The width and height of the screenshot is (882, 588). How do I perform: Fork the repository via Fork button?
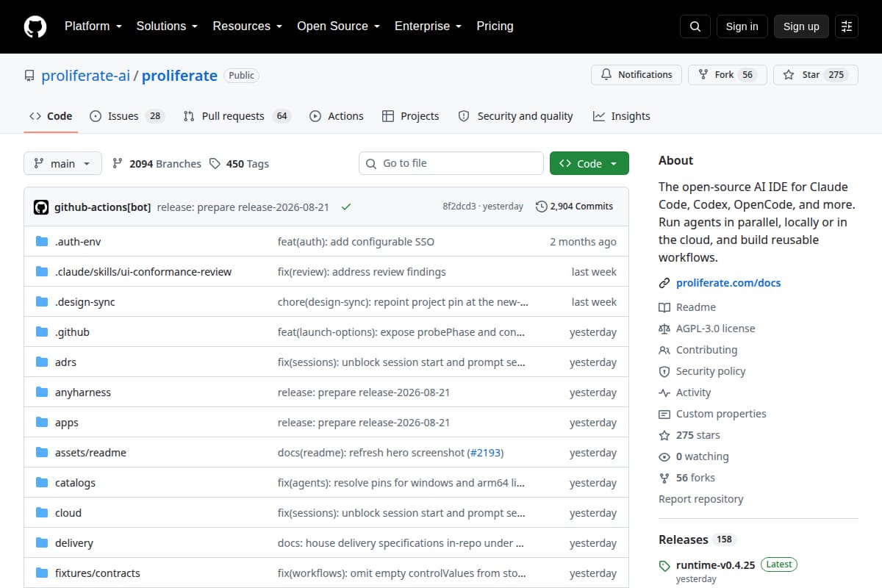click(x=728, y=75)
